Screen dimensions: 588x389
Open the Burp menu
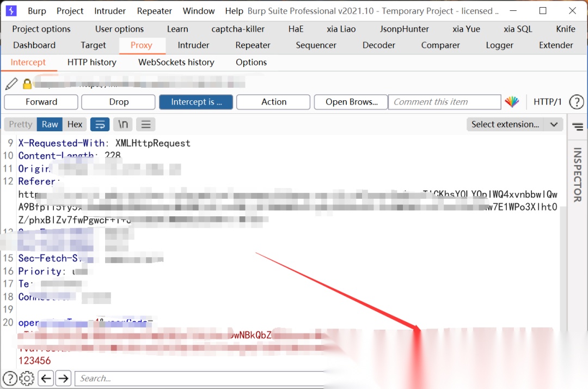37,11
